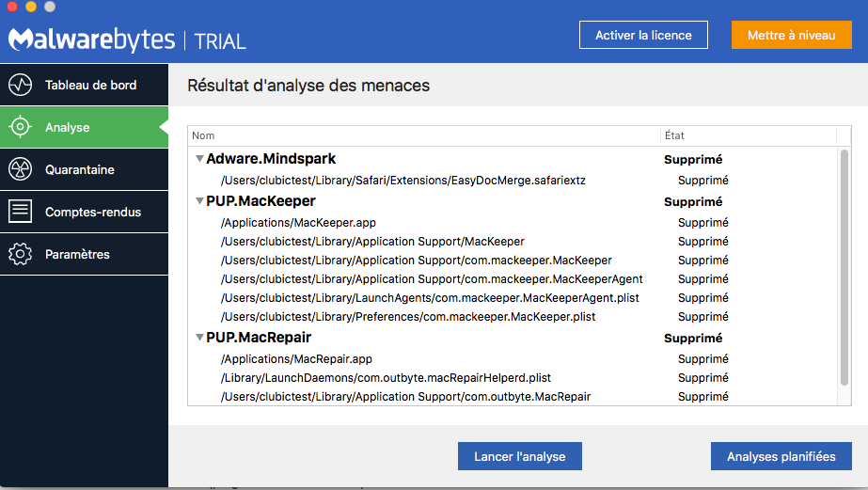Click the Paramètres gear icon
Image resolution: width=868 pixels, height=490 pixels.
(x=21, y=254)
